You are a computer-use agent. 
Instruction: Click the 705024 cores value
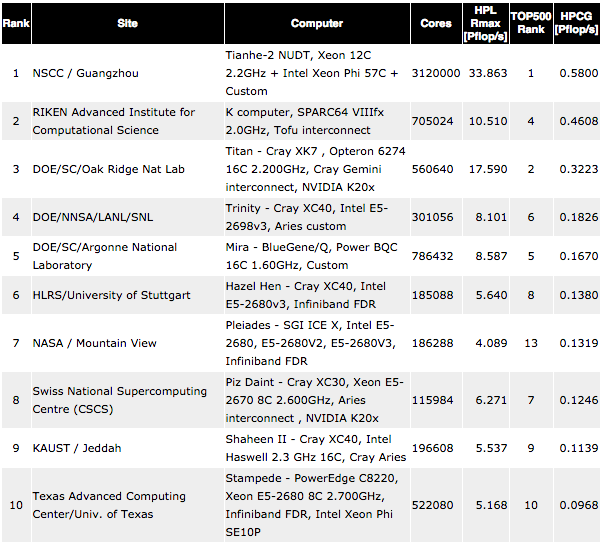click(x=433, y=121)
